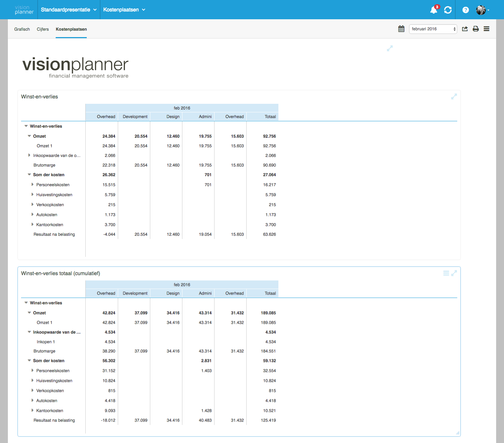This screenshot has width=504, height=443.
Task: Expand Huisvestingskosten in first table
Action: 32,194
